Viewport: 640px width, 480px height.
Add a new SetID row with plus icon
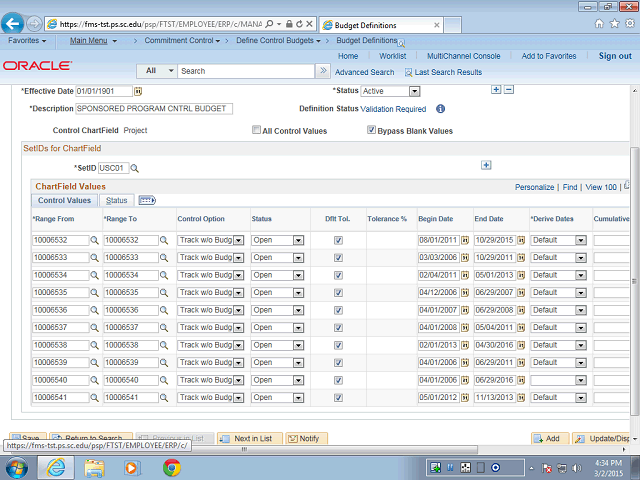486,166
